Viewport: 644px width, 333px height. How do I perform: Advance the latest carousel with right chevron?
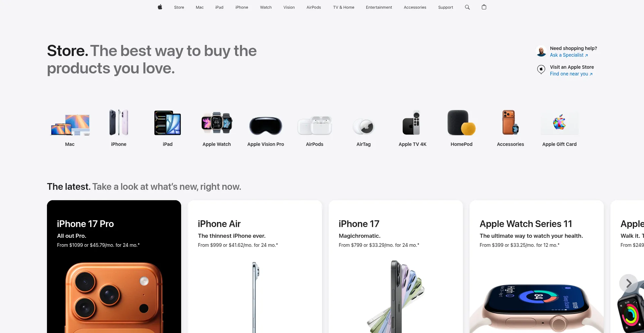pyautogui.click(x=629, y=283)
